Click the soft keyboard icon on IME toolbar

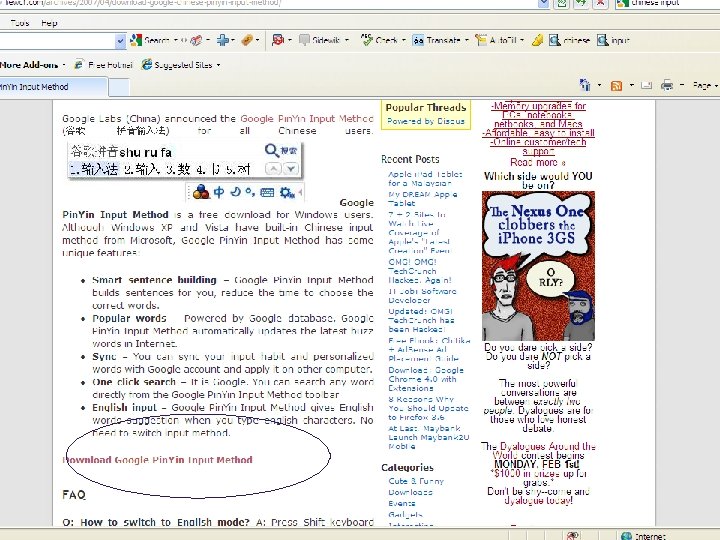(x=267, y=192)
